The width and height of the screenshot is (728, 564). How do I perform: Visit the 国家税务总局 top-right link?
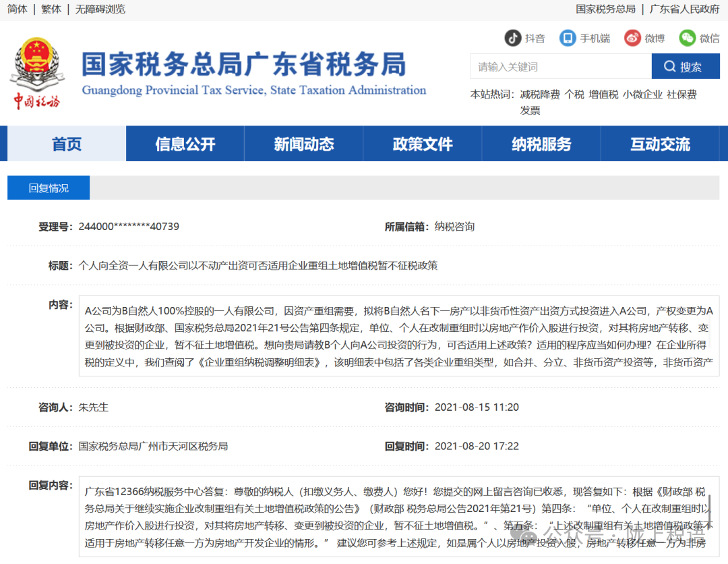click(x=605, y=9)
